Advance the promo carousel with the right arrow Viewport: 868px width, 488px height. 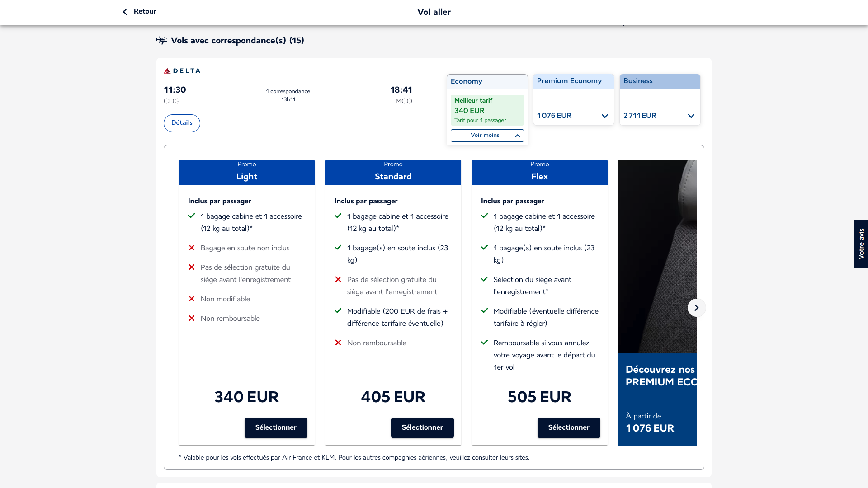coord(696,308)
